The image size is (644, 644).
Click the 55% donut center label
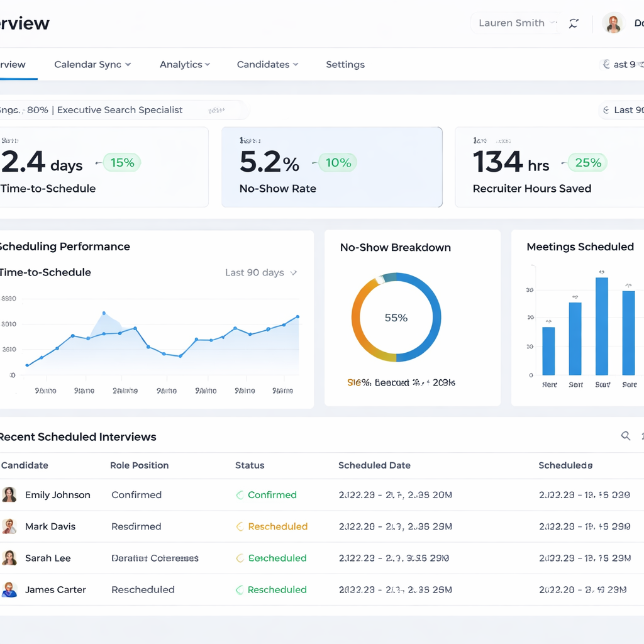coord(396,318)
